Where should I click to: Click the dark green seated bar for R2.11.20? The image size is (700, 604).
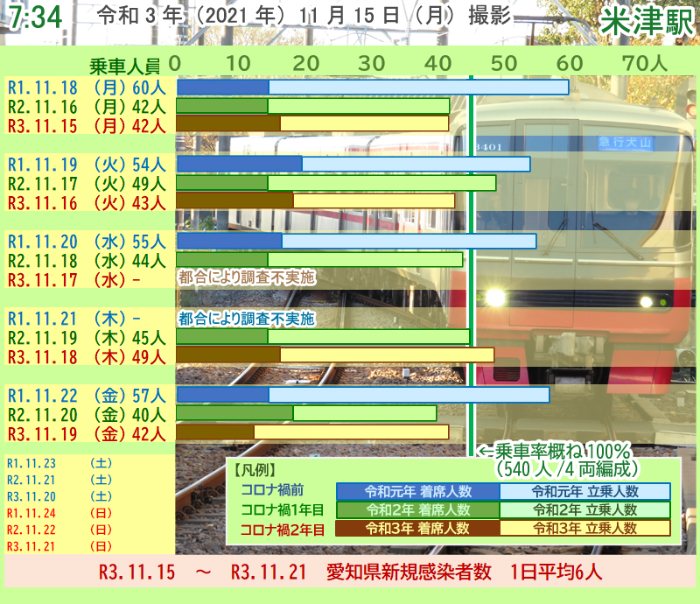(x=234, y=413)
